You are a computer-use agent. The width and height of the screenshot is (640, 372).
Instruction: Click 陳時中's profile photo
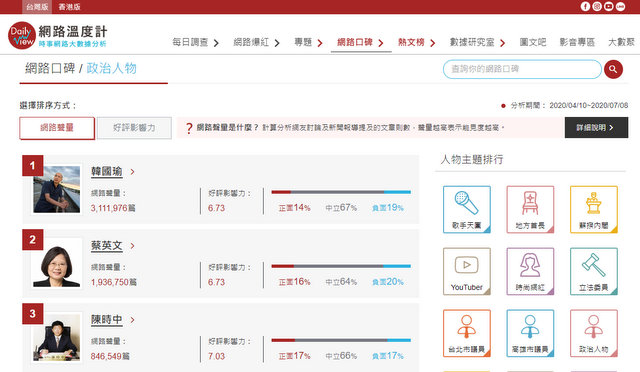click(x=57, y=337)
